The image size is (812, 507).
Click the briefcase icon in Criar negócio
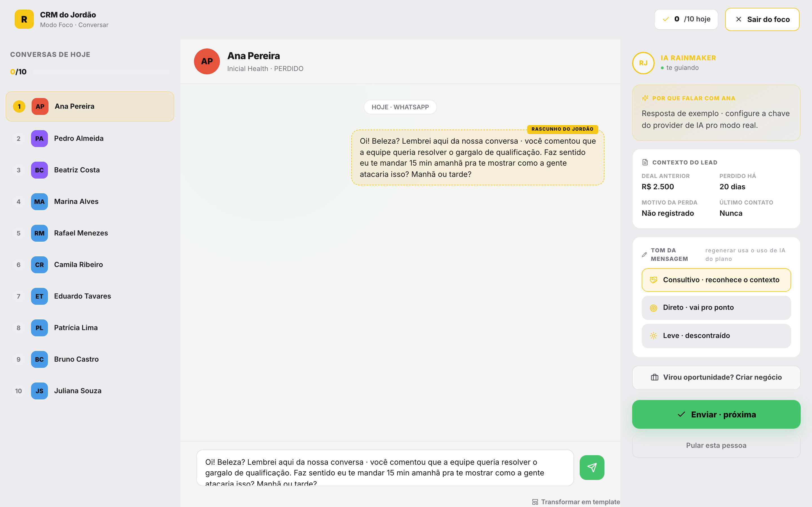click(x=654, y=377)
